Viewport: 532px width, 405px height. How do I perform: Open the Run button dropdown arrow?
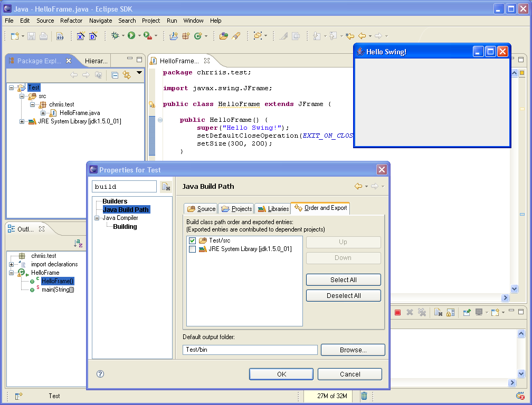click(x=139, y=35)
